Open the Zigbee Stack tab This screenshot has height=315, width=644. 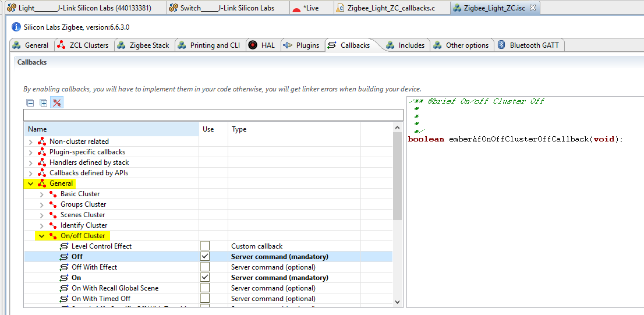pos(144,45)
